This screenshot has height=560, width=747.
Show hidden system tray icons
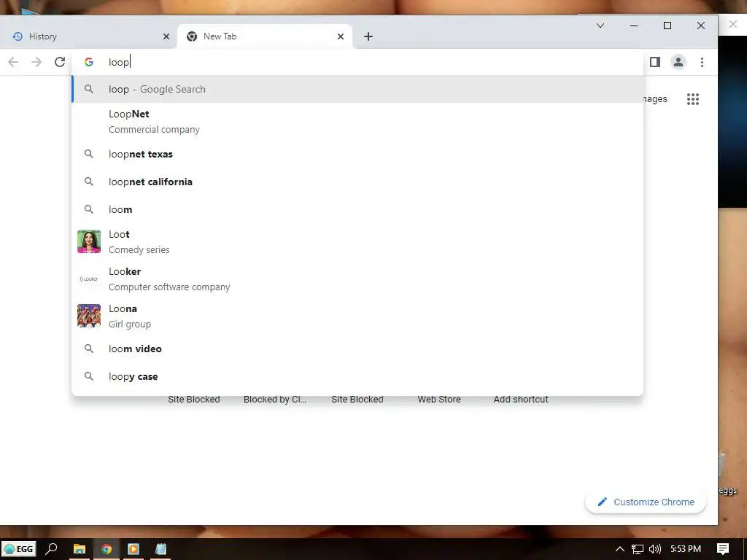point(619,549)
